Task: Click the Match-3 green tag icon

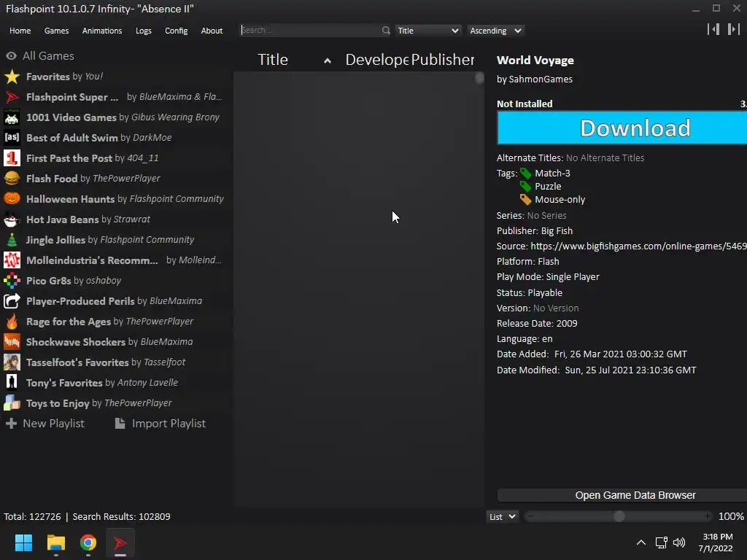Action: click(x=525, y=174)
